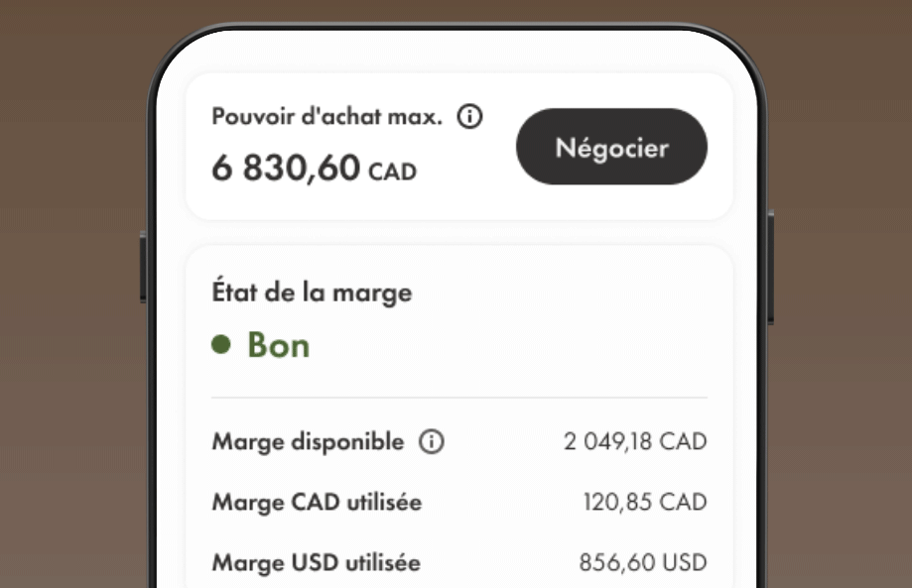912x588 pixels.
Task: Select the 6 830,60 amount
Action: pyautogui.click(x=286, y=168)
